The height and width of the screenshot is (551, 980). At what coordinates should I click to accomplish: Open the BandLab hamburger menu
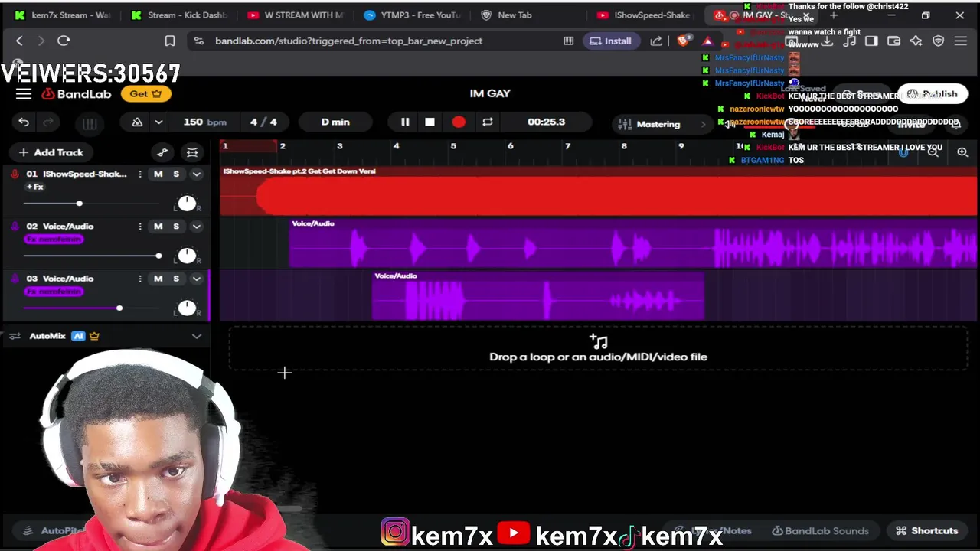pos(24,93)
